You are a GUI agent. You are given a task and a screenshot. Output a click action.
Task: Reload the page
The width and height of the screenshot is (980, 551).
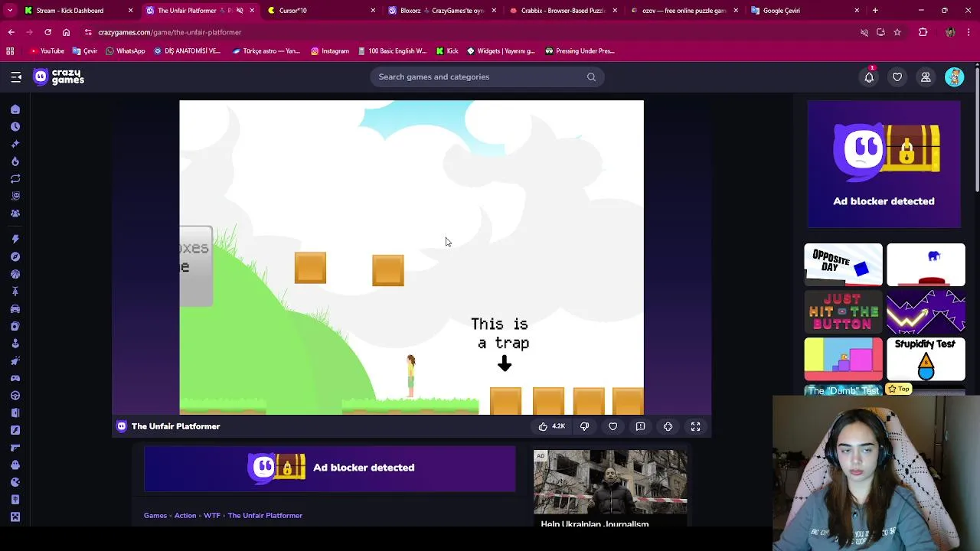[47, 32]
